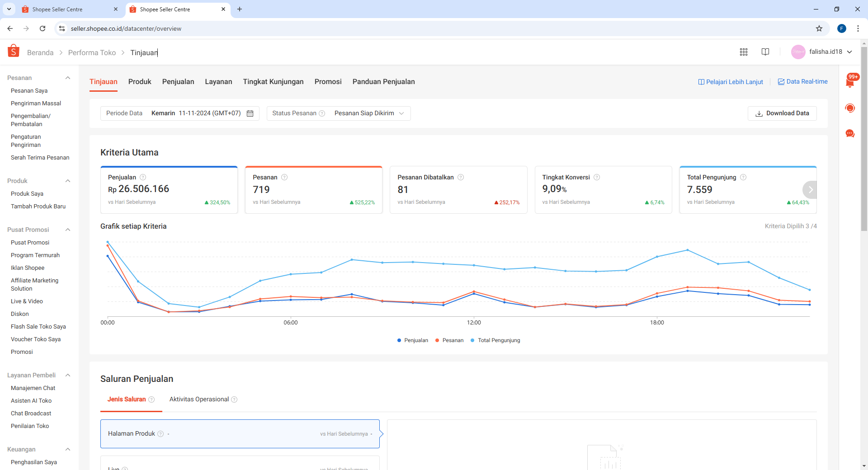Toggle the Tingkat Konversi criteria card

click(603, 190)
